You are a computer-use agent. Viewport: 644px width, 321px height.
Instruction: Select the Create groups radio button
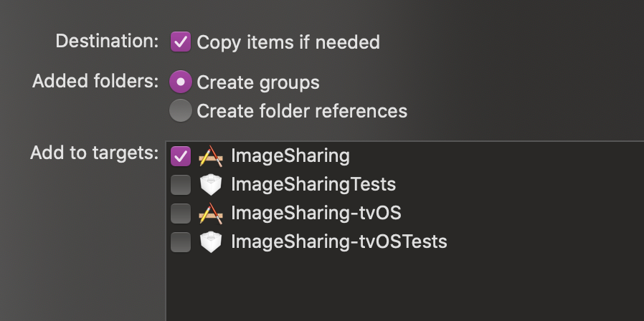tap(181, 82)
